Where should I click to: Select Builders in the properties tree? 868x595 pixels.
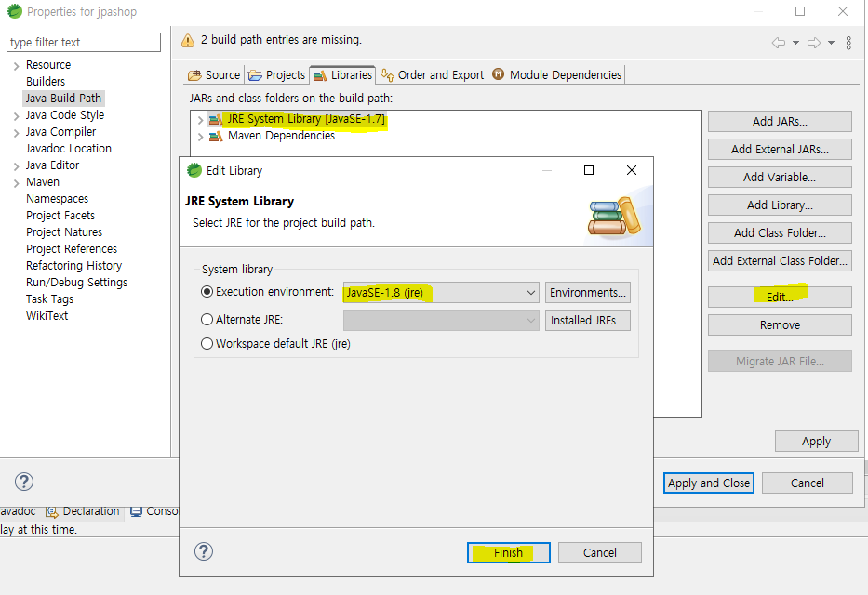tap(46, 81)
